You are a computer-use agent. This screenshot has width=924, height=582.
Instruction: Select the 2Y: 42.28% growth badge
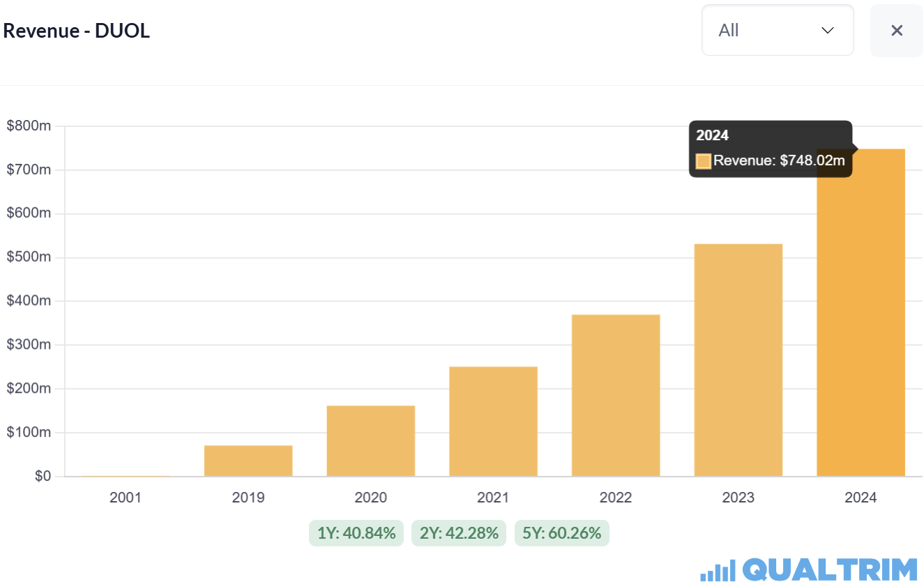(x=459, y=533)
